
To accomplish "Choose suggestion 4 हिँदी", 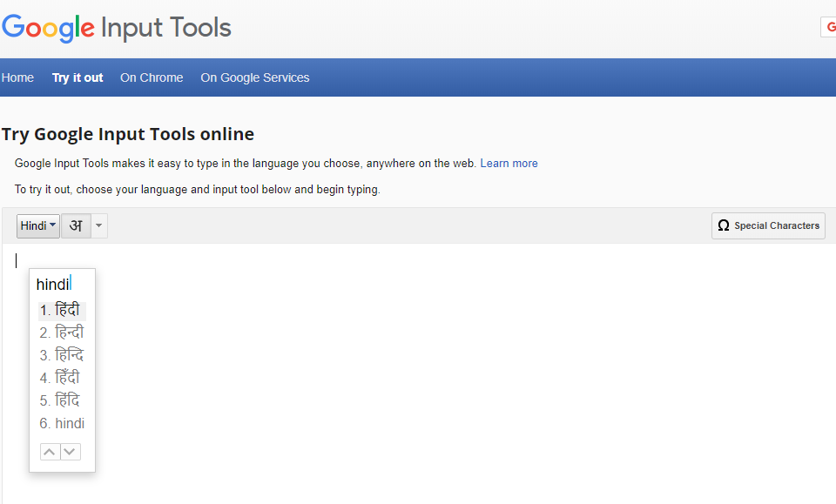I will (x=62, y=378).
